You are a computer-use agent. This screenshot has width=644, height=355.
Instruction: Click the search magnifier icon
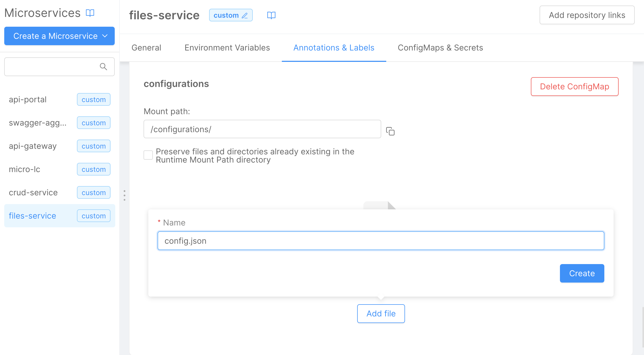[x=103, y=67]
